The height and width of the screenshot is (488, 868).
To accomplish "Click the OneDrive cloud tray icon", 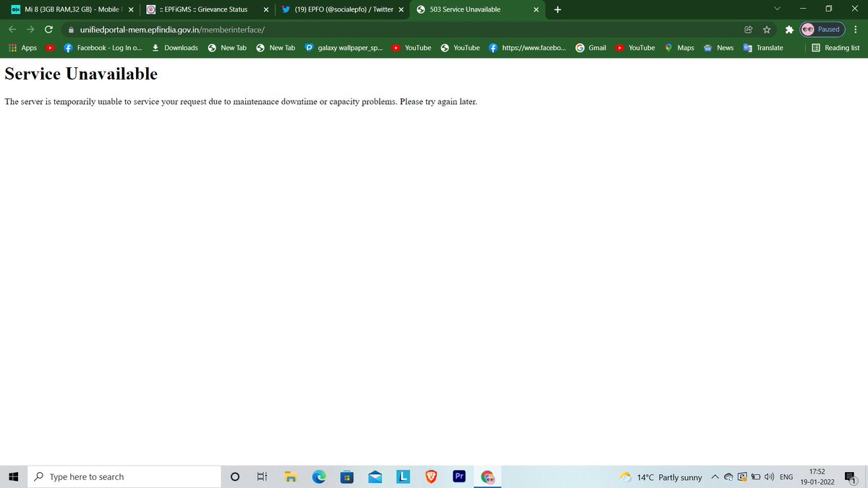I will tap(729, 477).
